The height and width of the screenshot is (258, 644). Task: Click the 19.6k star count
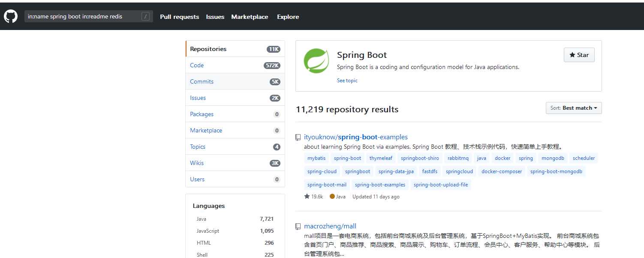point(313,197)
